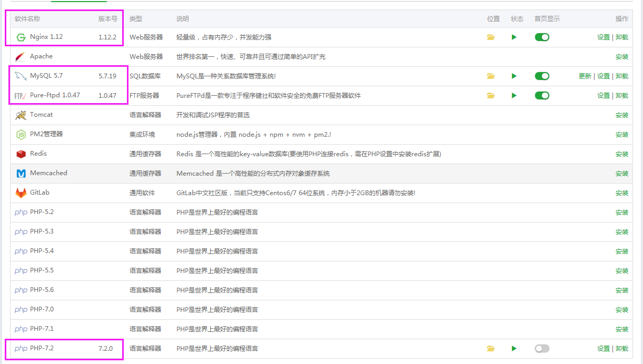Viewport: 643px width, 364px height.
Task: Click the 软件名称 column header
Action: 27,19
